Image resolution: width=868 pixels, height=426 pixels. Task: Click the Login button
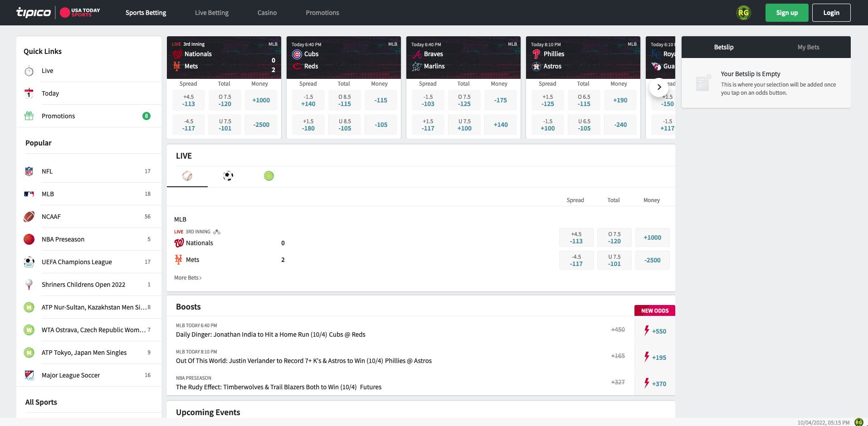[x=831, y=13]
